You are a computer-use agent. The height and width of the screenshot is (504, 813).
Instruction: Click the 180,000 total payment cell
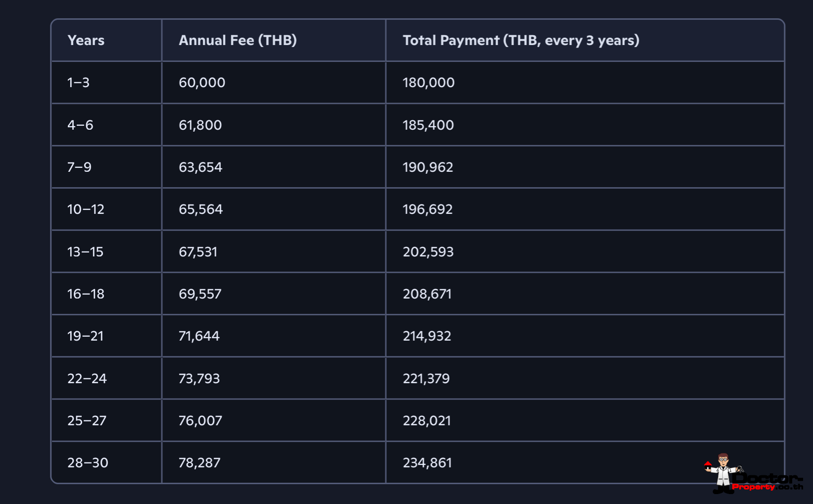pos(429,83)
